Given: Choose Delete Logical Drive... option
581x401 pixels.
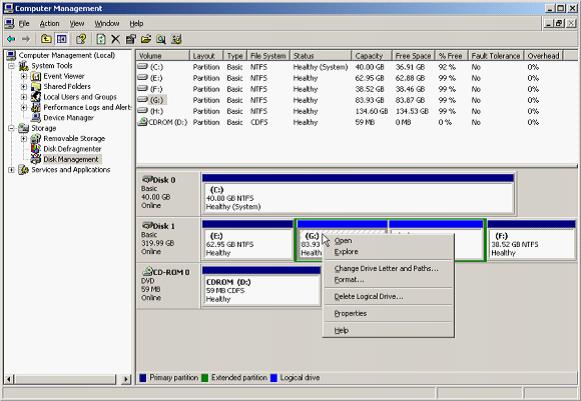Looking at the screenshot, I should pos(388,296).
